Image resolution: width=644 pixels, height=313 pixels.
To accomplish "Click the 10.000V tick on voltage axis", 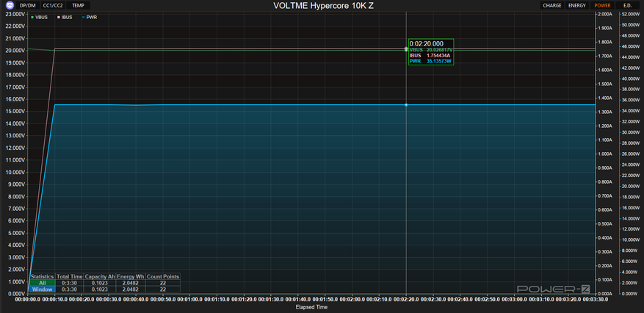I will (15, 172).
